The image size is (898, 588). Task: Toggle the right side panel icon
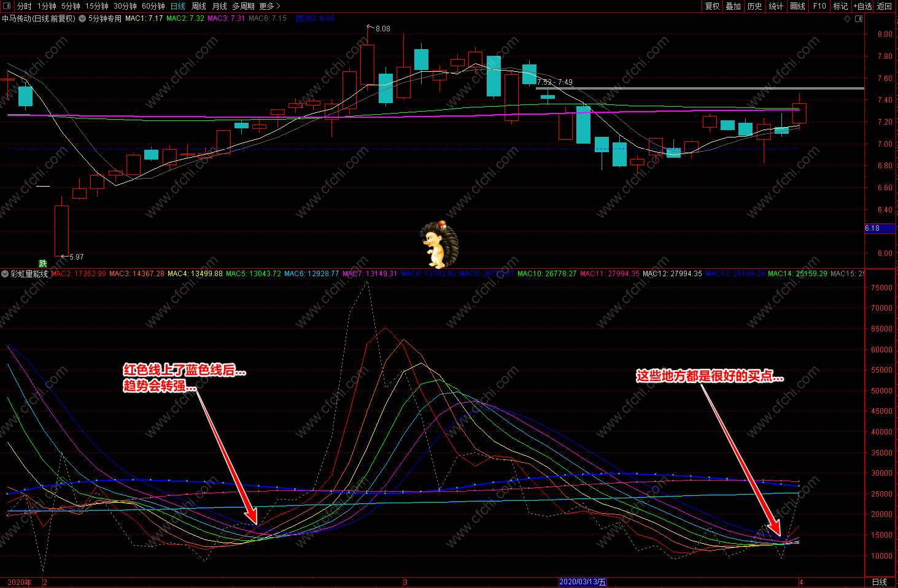click(859, 18)
